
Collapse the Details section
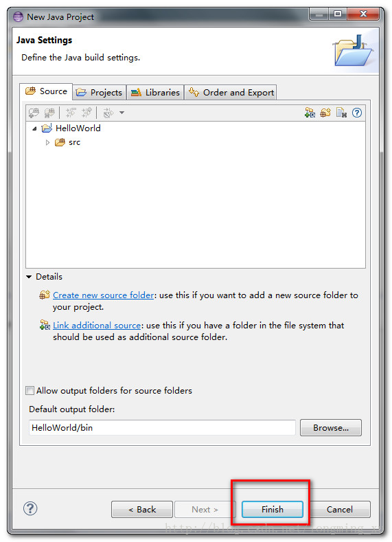(x=29, y=277)
